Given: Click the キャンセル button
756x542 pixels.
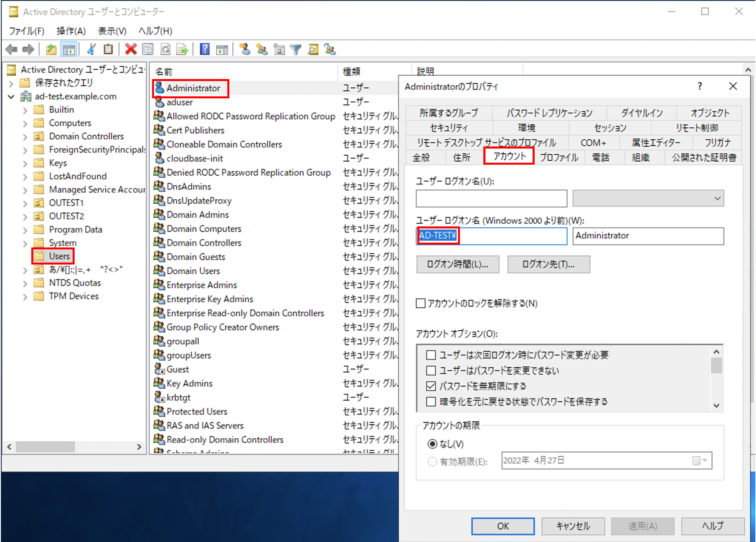Looking at the screenshot, I should click(x=573, y=526).
